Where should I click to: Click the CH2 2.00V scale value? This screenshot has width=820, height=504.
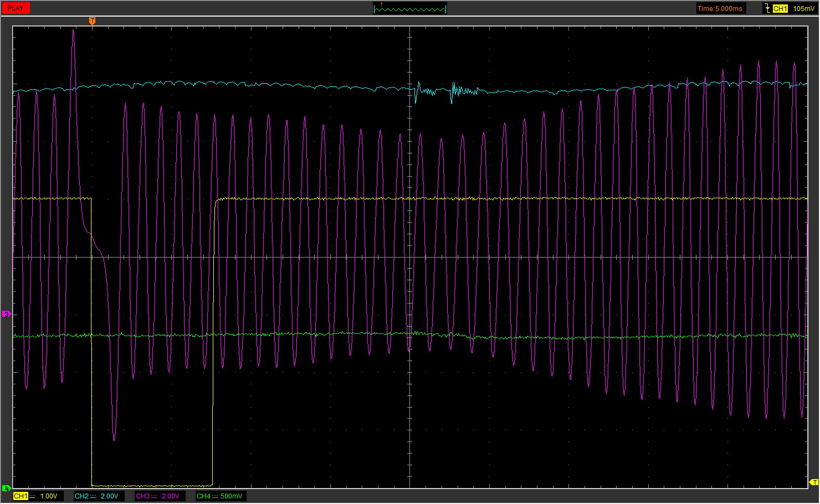[x=109, y=496]
